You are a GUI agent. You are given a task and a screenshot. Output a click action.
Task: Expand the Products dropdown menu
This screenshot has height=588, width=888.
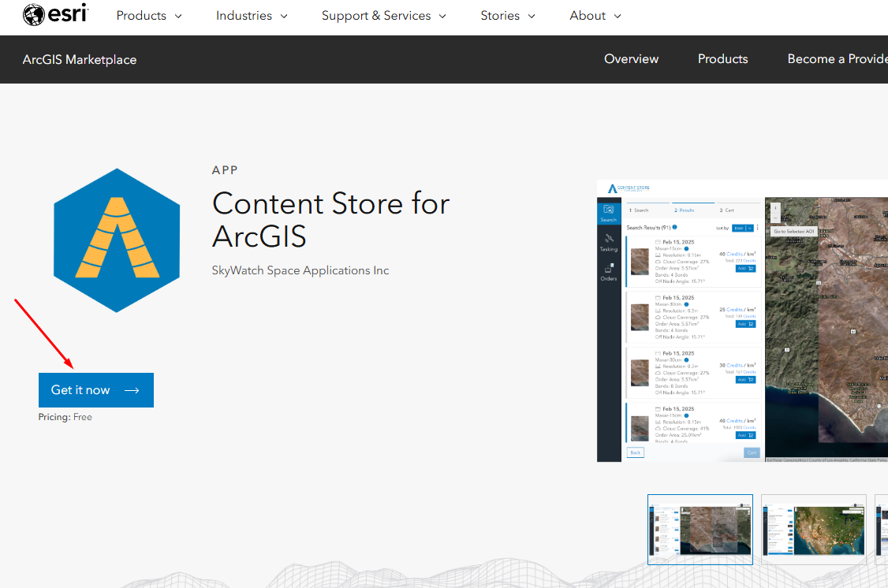(149, 16)
